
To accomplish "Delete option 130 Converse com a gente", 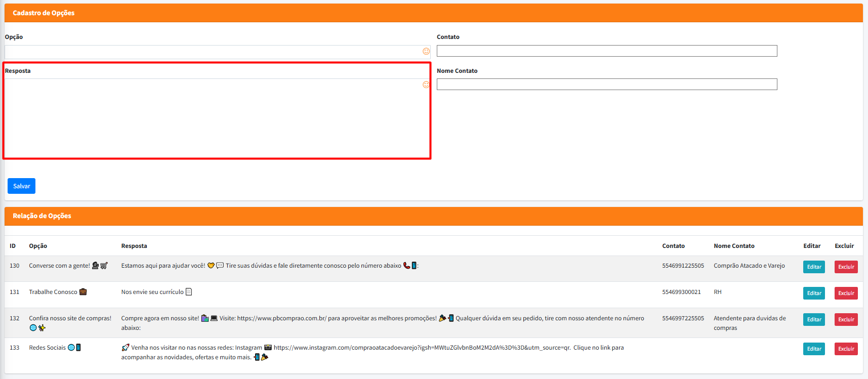I will click(846, 267).
